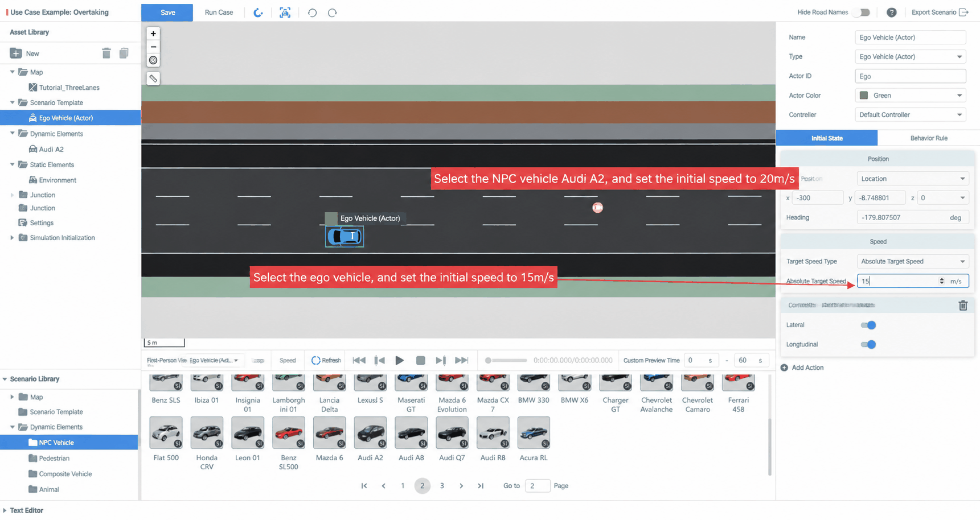Click the Absolute Target Speed stepper arrows

[942, 281]
